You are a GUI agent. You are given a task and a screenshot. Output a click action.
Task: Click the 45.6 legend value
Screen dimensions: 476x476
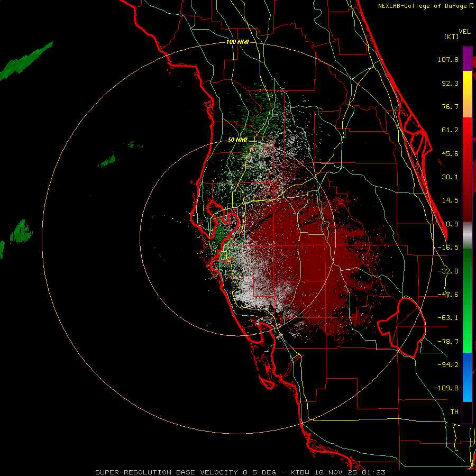pos(450,153)
